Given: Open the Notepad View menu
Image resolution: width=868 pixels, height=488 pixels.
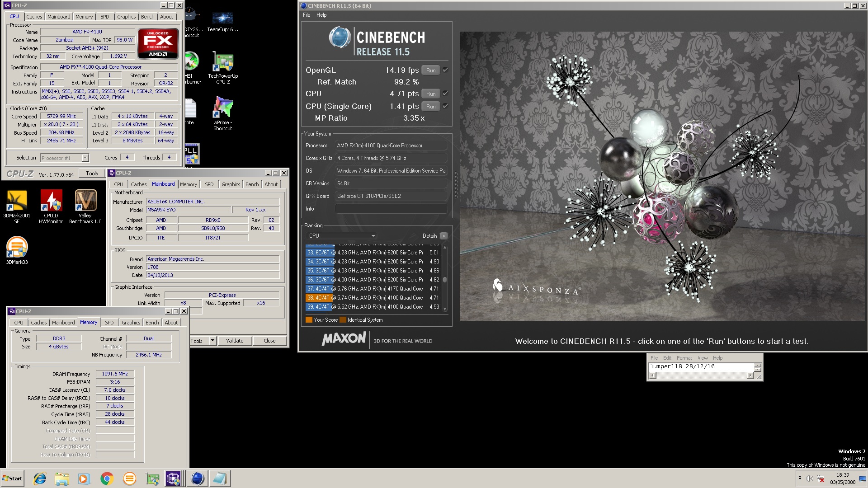Looking at the screenshot, I should [703, 358].
